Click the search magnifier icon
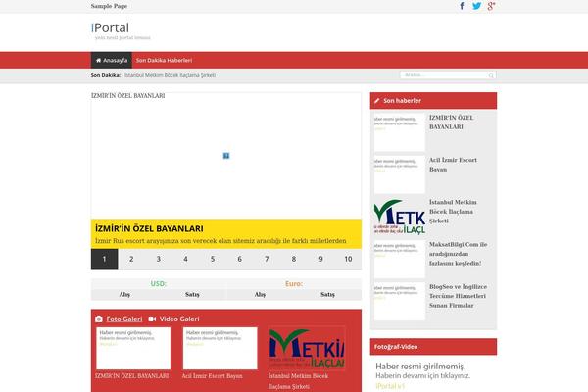Image resolution: width=588 pixels, height=392 pixels. [x=491, y=75]
